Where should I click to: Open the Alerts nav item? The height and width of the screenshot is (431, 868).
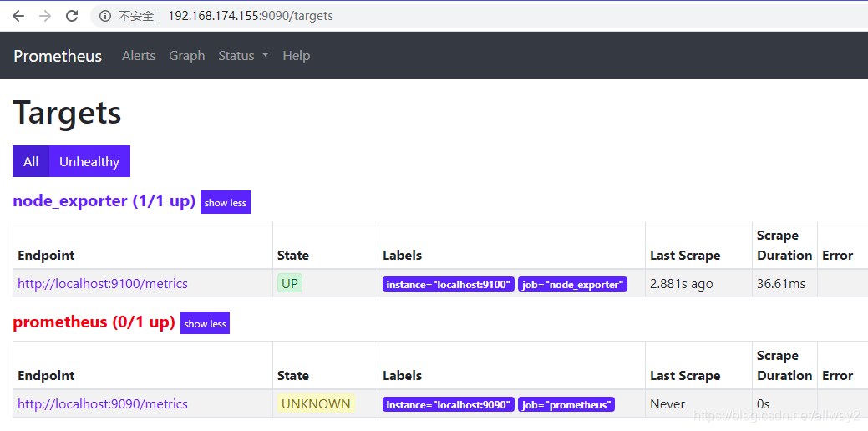139,56
